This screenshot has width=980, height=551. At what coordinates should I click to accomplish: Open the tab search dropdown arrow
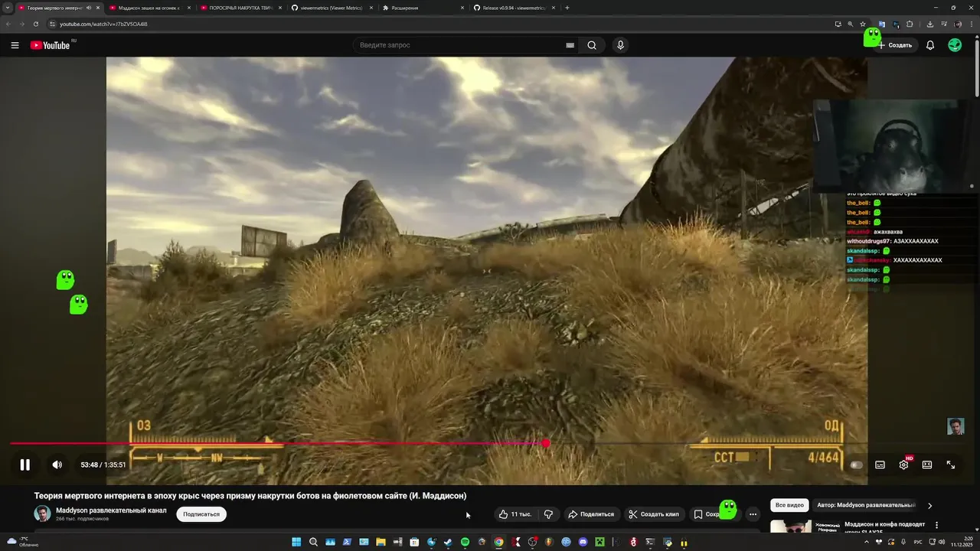7,8
